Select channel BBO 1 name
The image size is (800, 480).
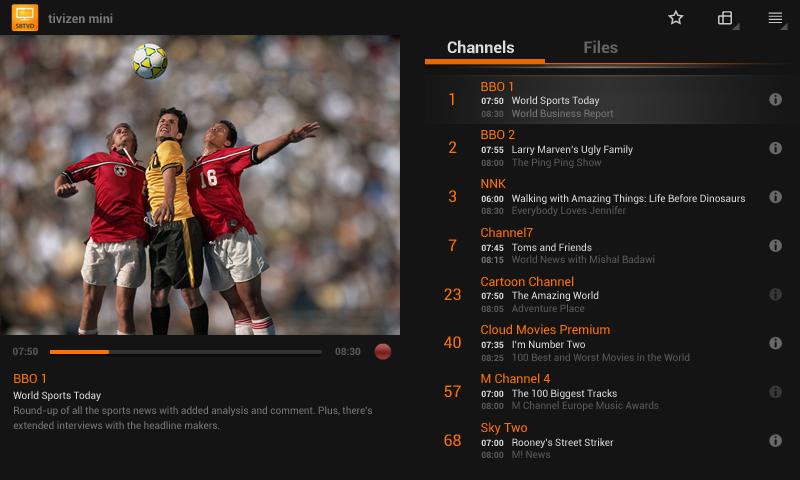pos(497,87)
